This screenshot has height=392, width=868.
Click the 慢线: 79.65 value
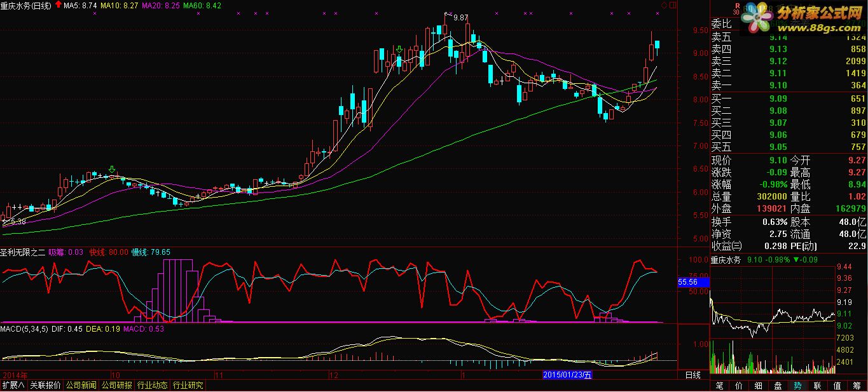[150, 252]
